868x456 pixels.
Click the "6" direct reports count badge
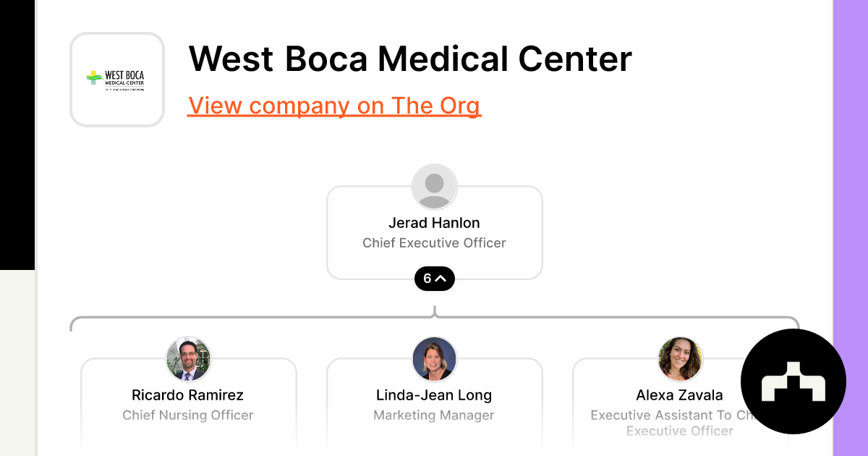427,278
